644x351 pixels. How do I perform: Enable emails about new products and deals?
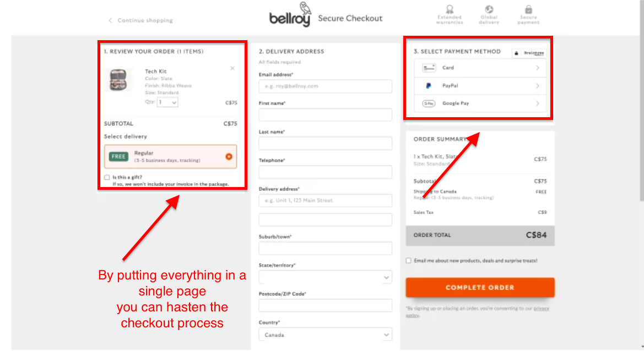tap(408, 260)
